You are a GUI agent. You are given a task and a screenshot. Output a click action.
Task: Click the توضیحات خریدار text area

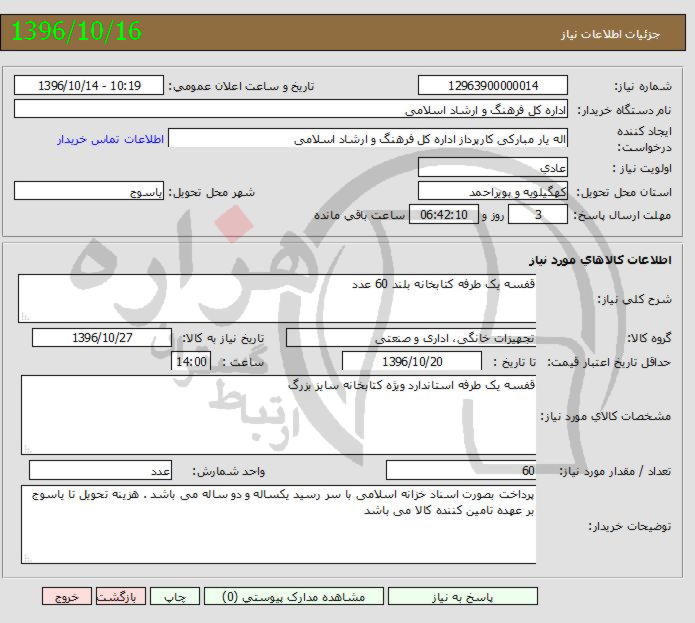[278, 525]
